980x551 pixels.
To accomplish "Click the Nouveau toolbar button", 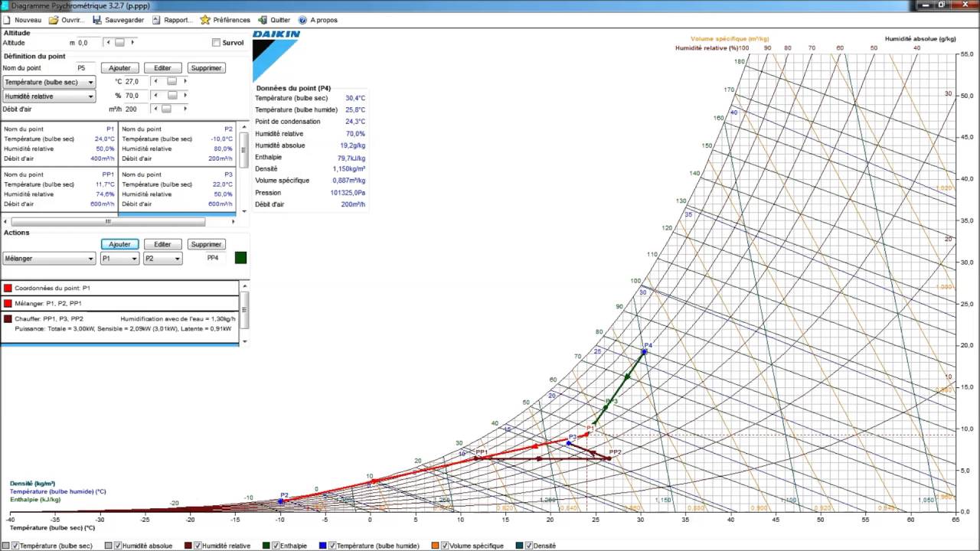I will [22, 20].
